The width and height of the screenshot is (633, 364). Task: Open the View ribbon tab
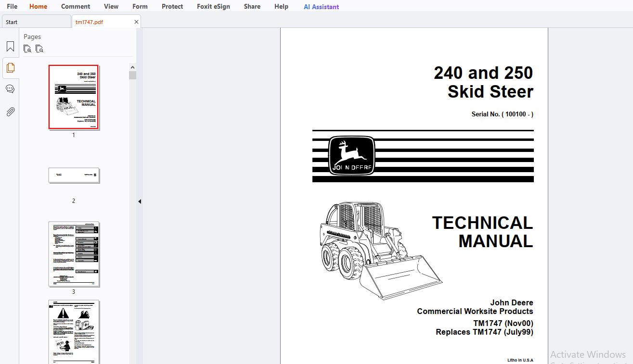[111, 6]
